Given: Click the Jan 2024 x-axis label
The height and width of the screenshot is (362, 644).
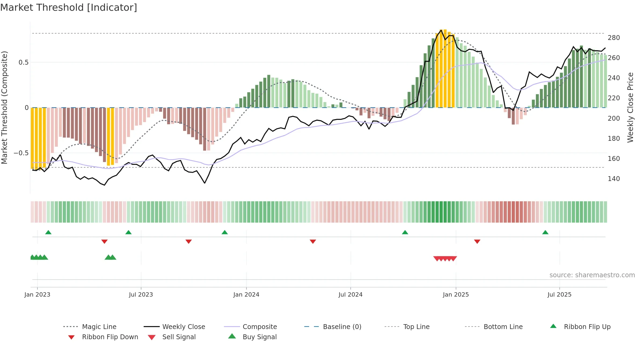Looking at the screenshot, I should (246, 294).
